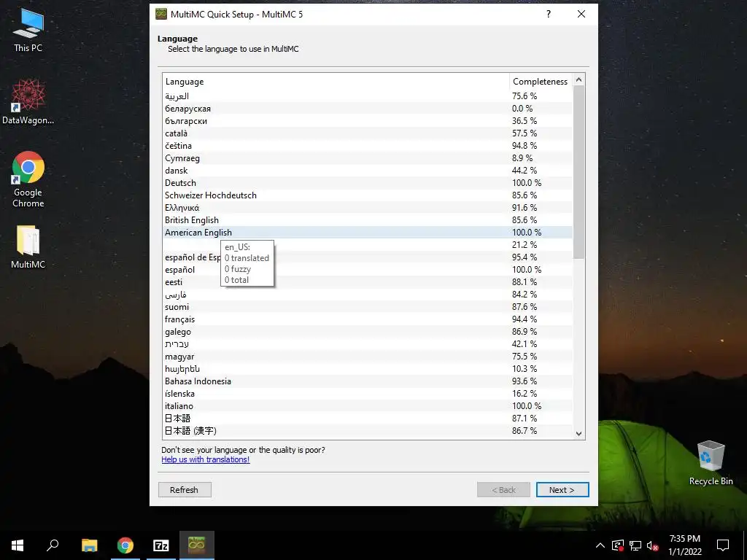747x560 pixels.
Task: Select čeština language row
Action: pos(368,146)
